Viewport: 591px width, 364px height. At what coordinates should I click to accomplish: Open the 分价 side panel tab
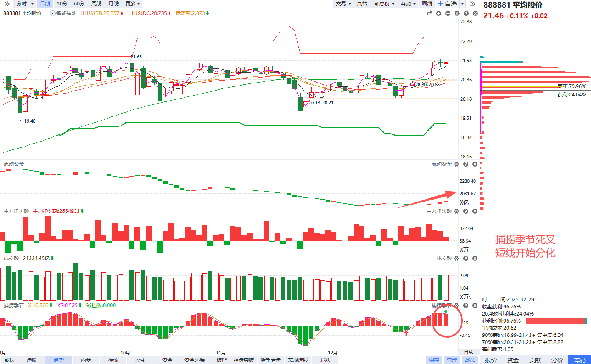pos(557,360)
